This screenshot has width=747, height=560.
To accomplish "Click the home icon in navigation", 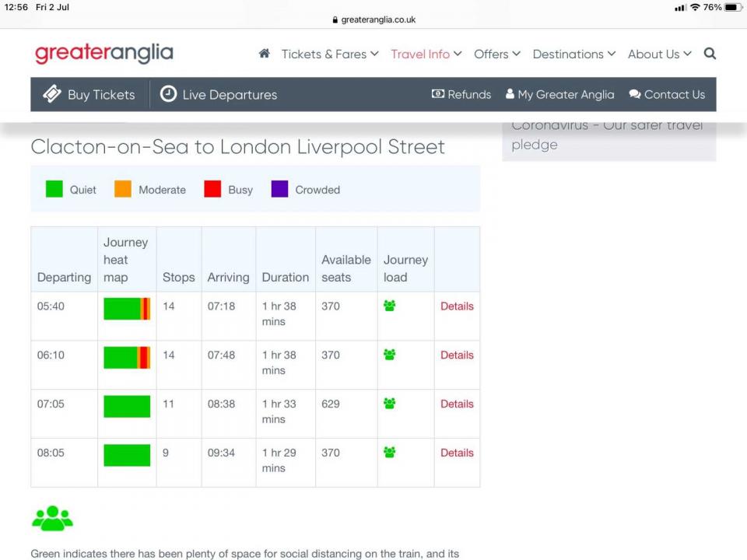I will click(x=265, y=54).
